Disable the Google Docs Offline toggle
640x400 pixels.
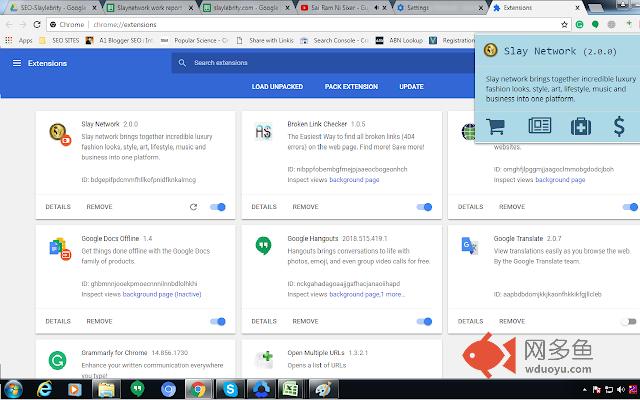pos(218,322)
